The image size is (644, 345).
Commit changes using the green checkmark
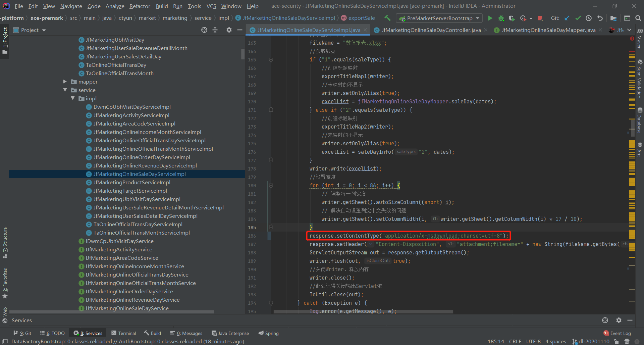pos(578,18)
